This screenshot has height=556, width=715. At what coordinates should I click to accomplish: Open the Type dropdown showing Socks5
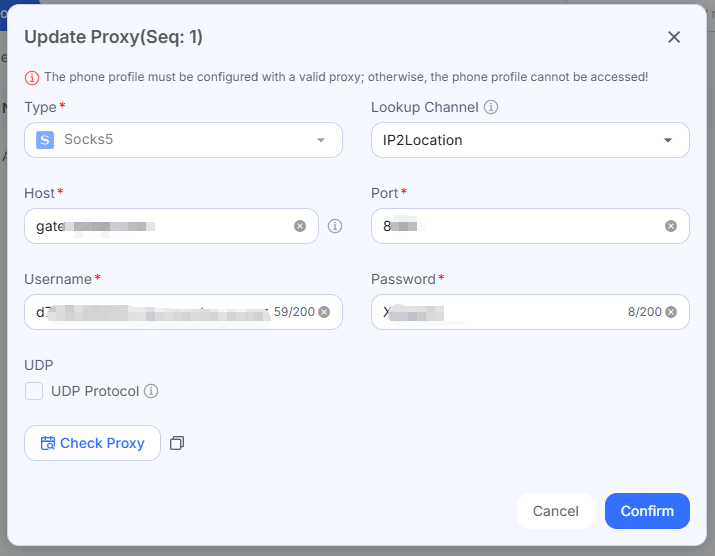pos(183,140)
